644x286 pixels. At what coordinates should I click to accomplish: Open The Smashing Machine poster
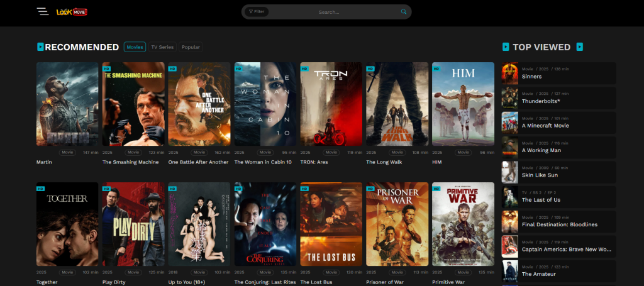[x=133, y=104]
